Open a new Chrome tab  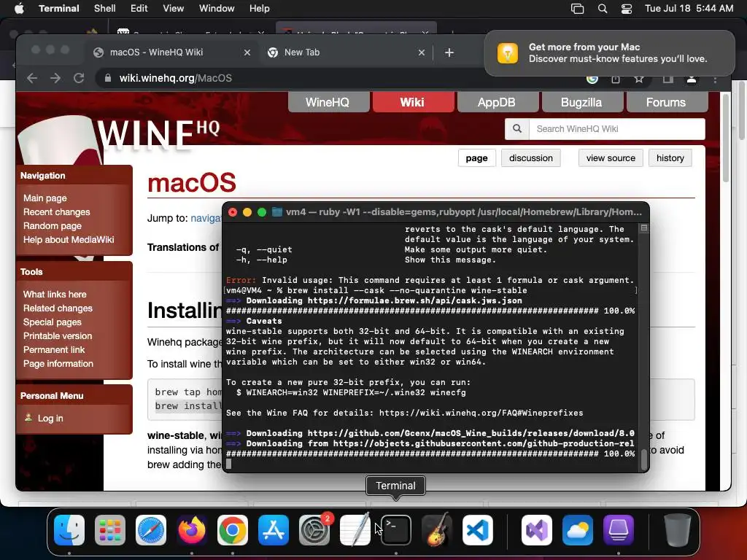click(x=449, y=52)
